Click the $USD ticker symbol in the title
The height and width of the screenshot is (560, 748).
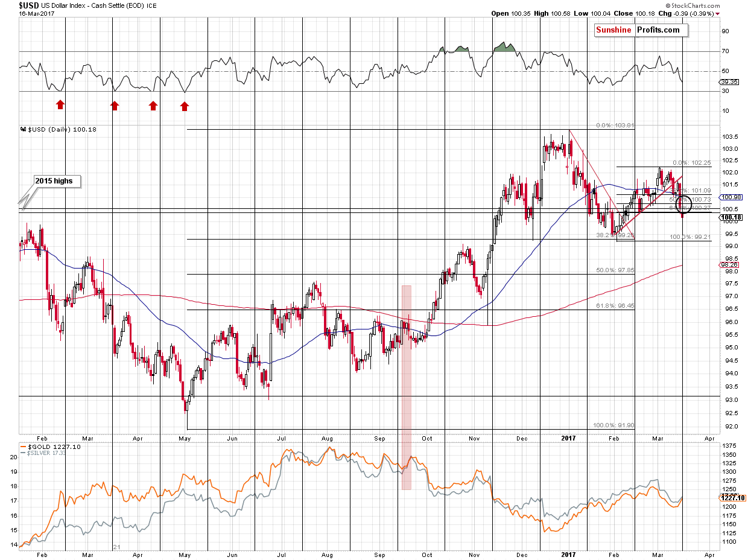pos(29,4)
